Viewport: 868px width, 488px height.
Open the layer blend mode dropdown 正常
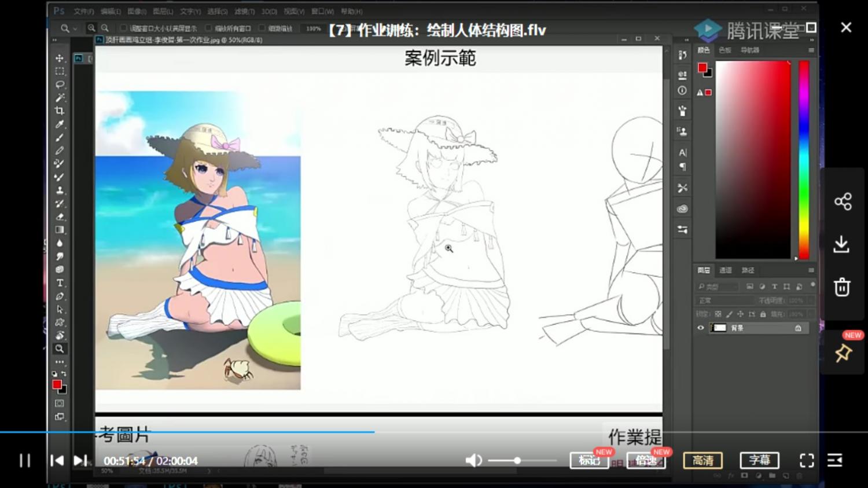[725, 300]
